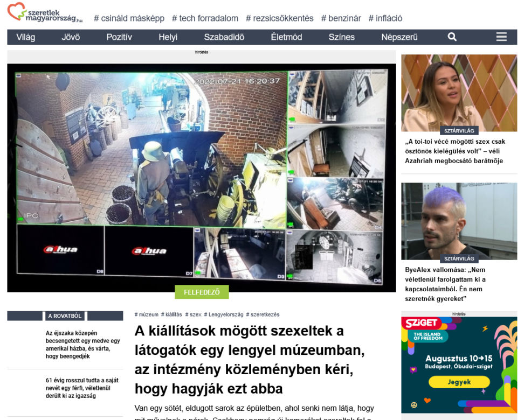Click the main article headline about lengyel múzeum

click(x=249, y=360)
